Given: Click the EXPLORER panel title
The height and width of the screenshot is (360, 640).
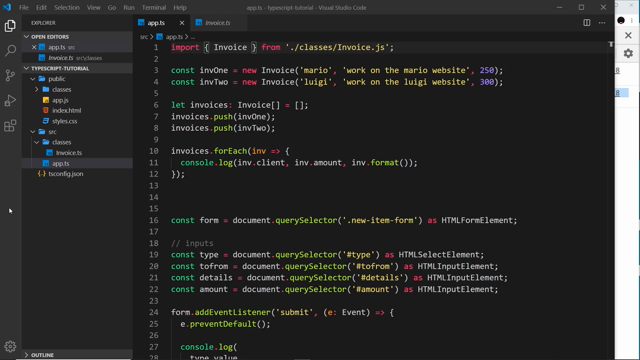Looking at the screenshot, I should click(x=43, y=23).
